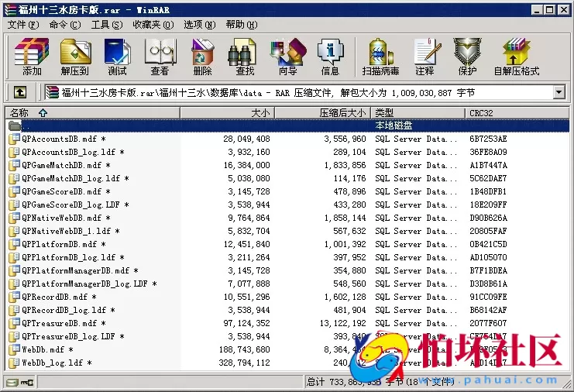Sort by 名称 column header
Image resolution: width=574 pixels, height=392 pixels.
click(x=93, y=113)
